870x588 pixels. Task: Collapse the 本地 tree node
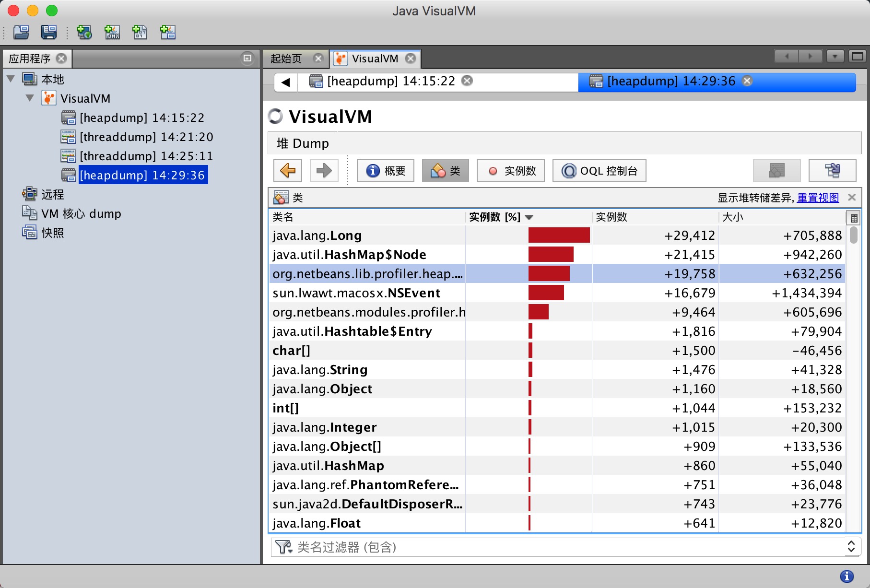tap(11, 79)
